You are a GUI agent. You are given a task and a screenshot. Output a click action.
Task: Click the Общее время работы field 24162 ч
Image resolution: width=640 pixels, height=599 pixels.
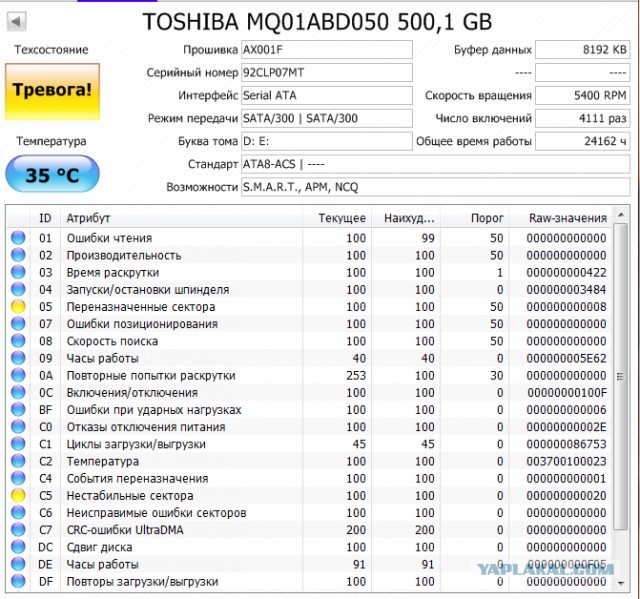[x=582, y=141]
